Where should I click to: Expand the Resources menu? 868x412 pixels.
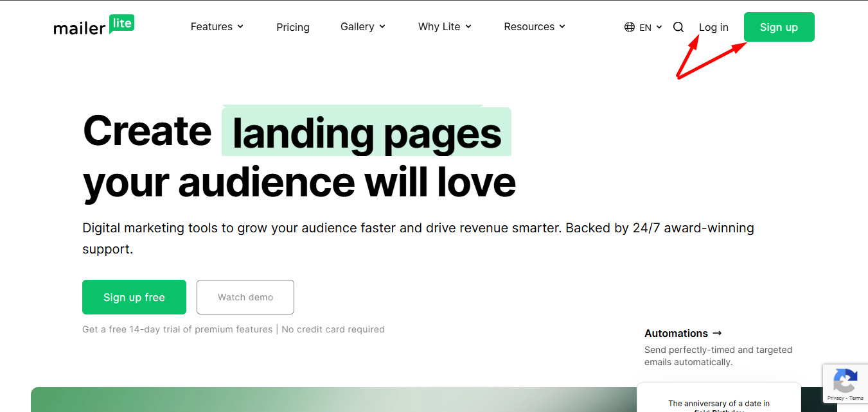[x=535, y=27]
